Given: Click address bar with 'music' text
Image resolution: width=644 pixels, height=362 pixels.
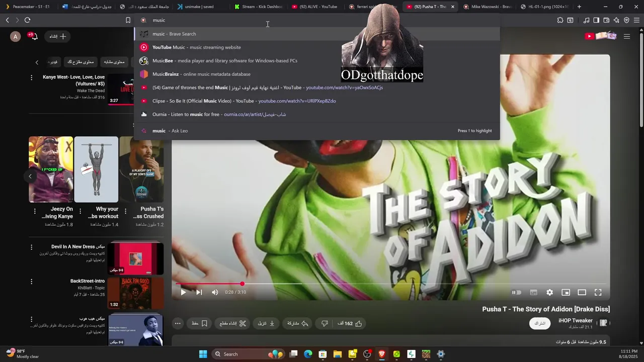Looking at the screenshot, I should pos(317,20).
